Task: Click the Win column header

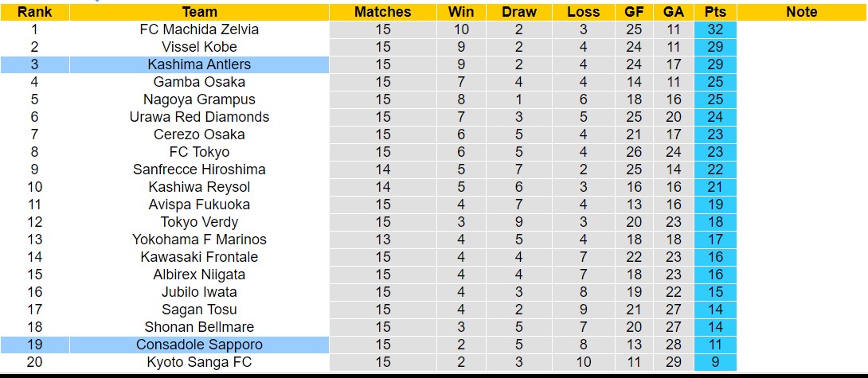Action: (461, 12)
